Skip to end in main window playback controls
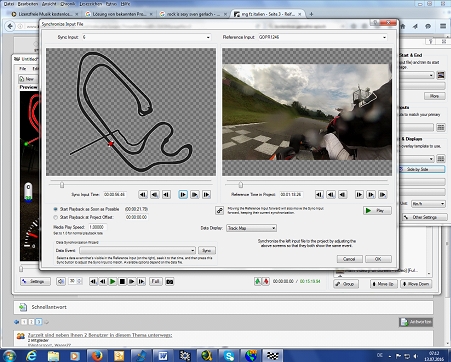 tap(142, 282)
